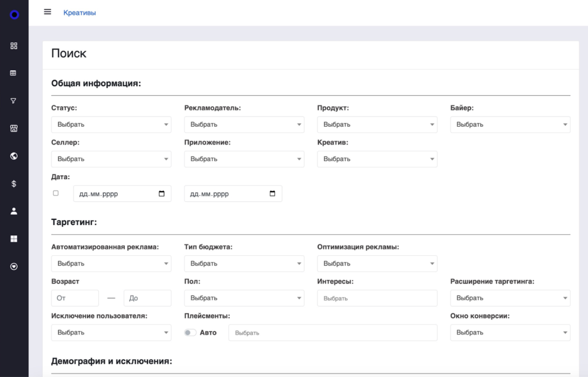Expand the Рекламодатель dropdown
This screenshot has width=588, height=377.
[244, 125]
